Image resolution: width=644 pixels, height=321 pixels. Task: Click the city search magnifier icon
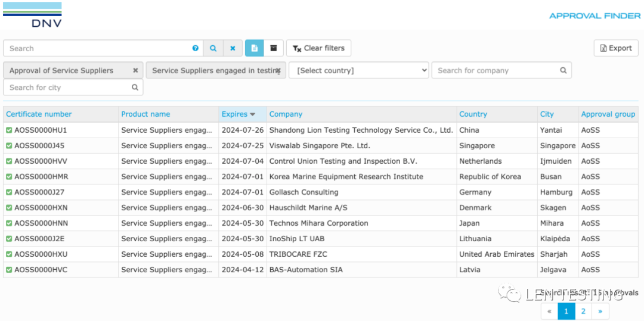(135, 88)
